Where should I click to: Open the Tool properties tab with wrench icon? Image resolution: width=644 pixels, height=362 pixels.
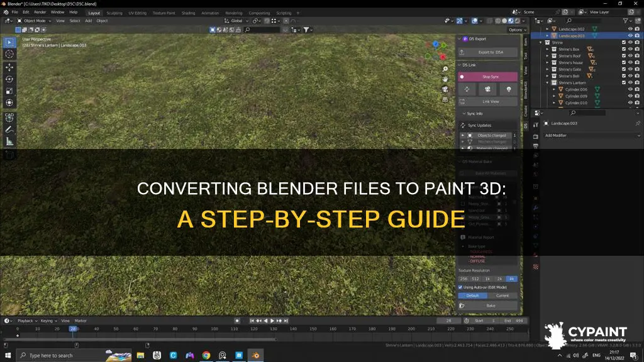tap(536, 125)
